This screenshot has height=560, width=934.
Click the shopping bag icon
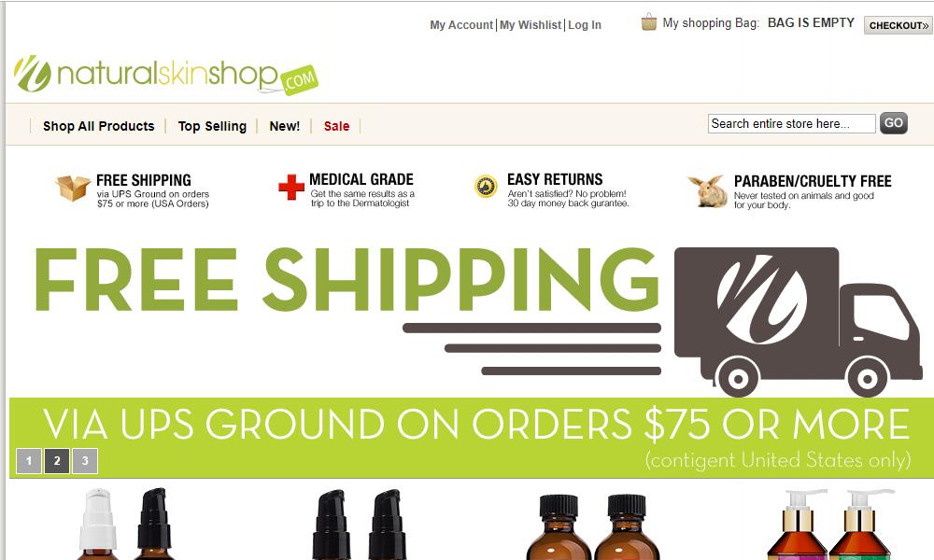[649, 22]
